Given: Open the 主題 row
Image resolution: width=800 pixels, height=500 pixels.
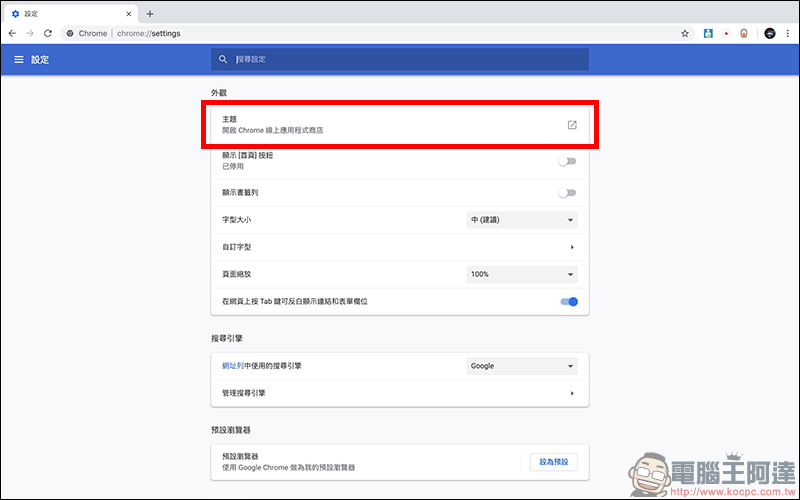Looking at the screenshot, I should (400, 125).
